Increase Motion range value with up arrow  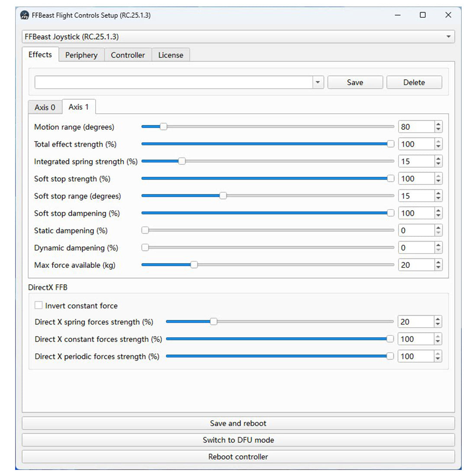(438, 124)
